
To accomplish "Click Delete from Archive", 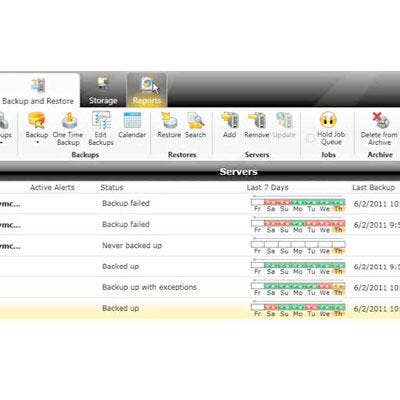I will click(379, 129).
